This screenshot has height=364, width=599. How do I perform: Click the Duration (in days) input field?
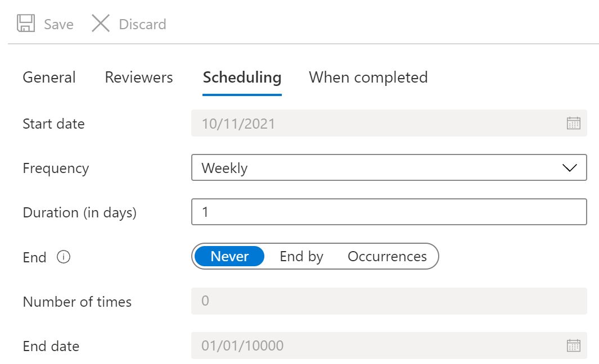pos(389,212)
